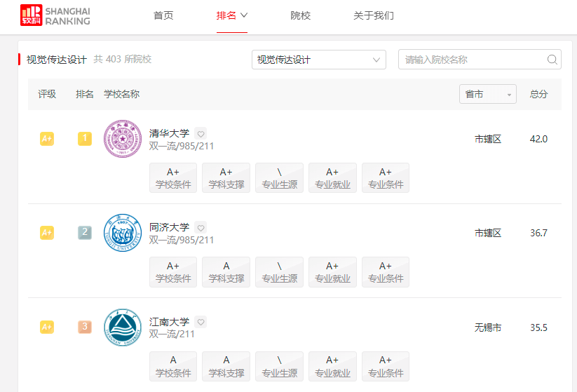This screenshot has height=392, width=577.
Task: Click 江南大学's 学校条件 A tile
Action: pos(173,366)
